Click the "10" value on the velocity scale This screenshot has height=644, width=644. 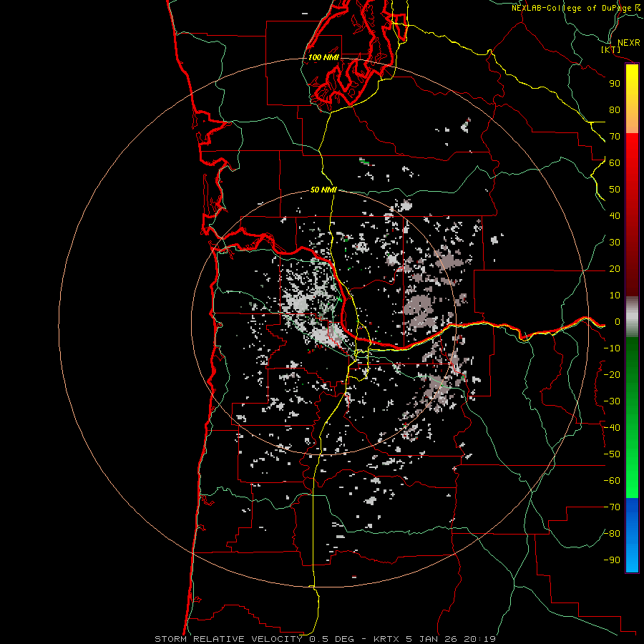pos(615,296)
